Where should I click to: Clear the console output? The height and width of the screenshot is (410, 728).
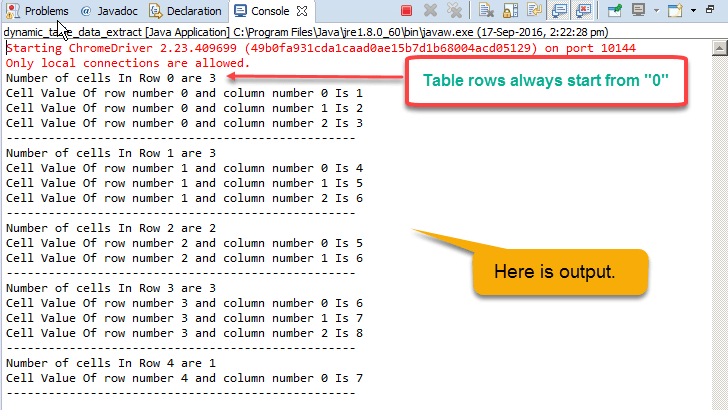coord(486,11)
